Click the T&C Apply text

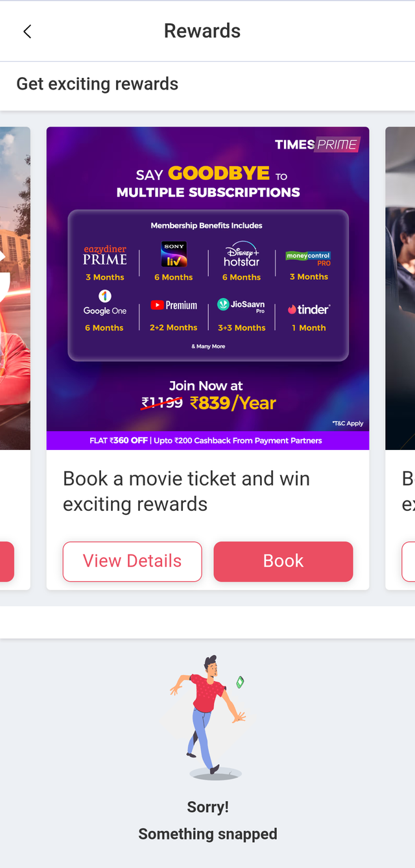pyautogui.click(x=348, y=423)
